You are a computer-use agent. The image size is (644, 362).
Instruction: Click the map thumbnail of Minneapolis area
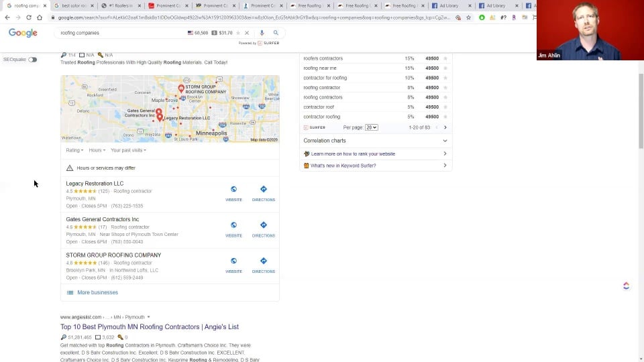click(x=170, y=109)
